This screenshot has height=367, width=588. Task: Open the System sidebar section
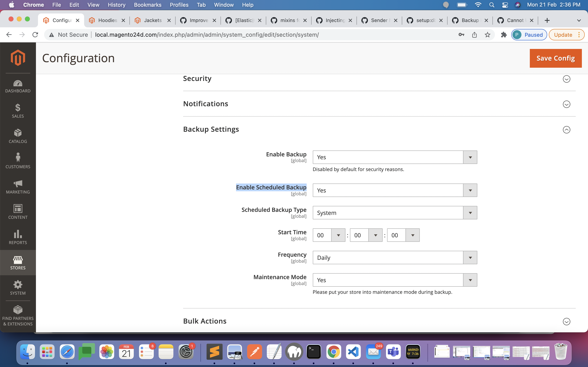click(x=18, y=288)
